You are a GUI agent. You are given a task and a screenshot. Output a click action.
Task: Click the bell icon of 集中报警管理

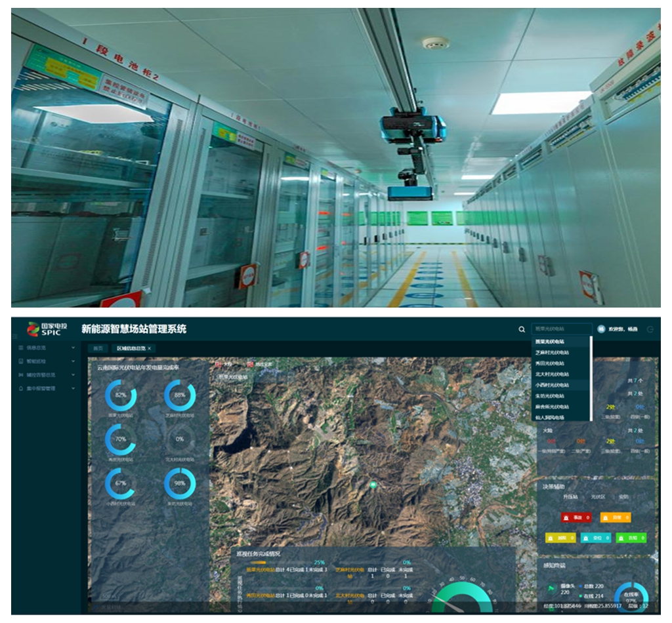coord(21,388)
